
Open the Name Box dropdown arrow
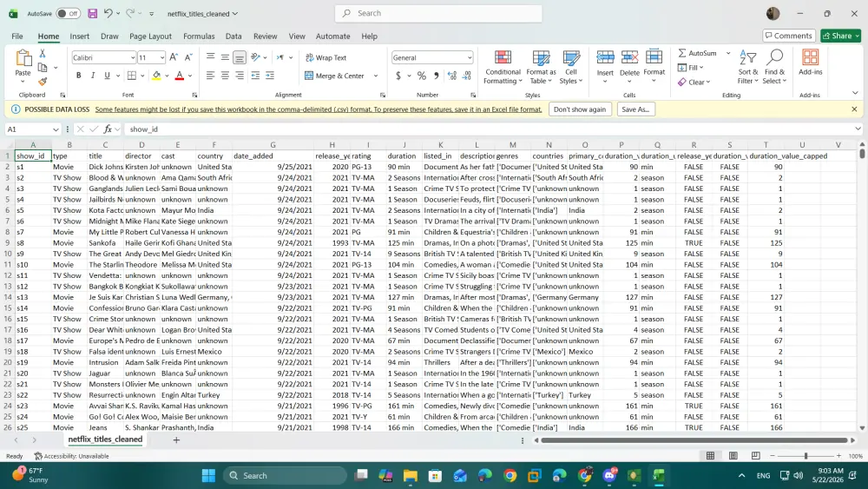tap(56, 129)
